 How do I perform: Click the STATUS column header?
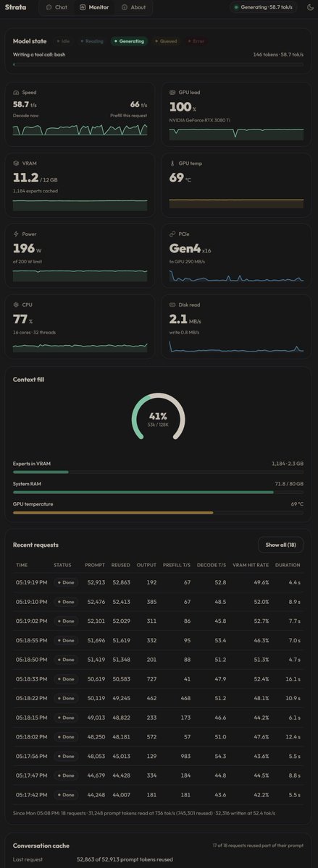click(62, 565)
